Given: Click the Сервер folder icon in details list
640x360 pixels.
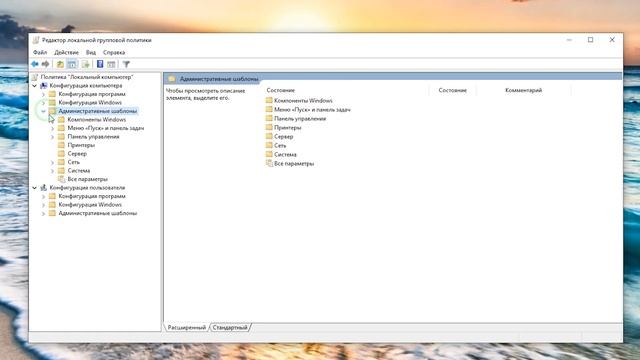Looking at the screenshot, I should (x=269, y=136).
